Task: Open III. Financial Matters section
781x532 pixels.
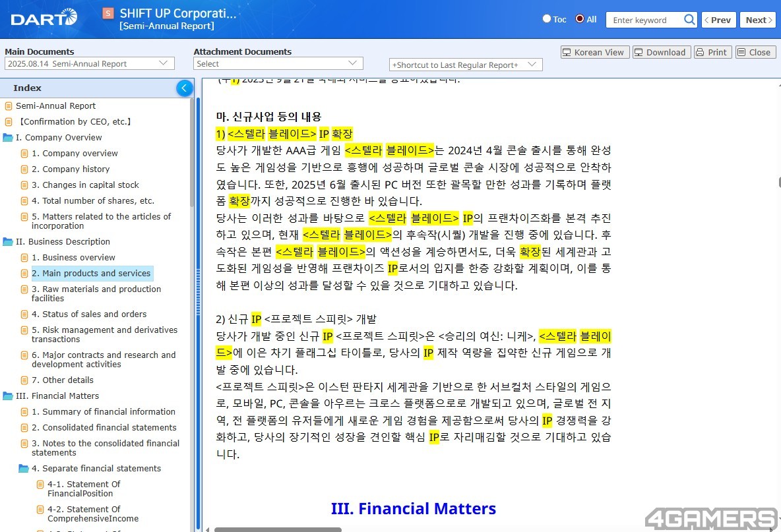Action: (x=57, y=396)
